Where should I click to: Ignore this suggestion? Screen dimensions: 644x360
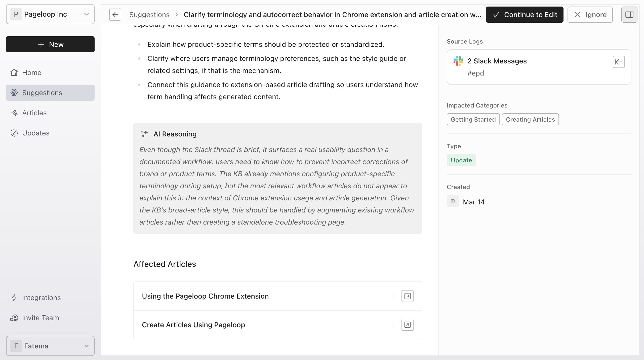[590, 15]
